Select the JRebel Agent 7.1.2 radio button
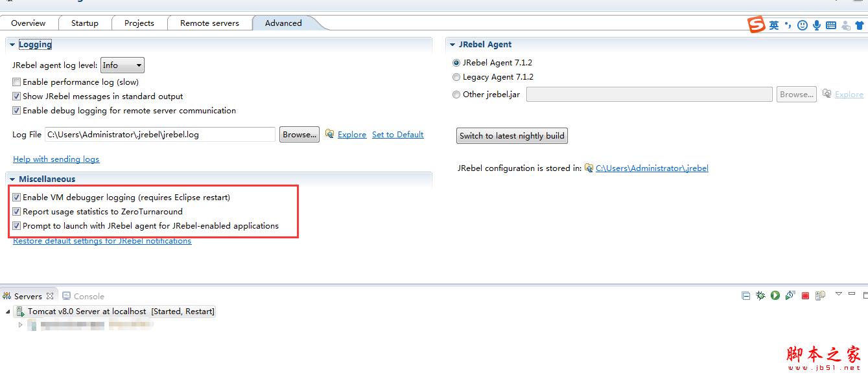Screen dimensions: 868x375 point(456,63)
